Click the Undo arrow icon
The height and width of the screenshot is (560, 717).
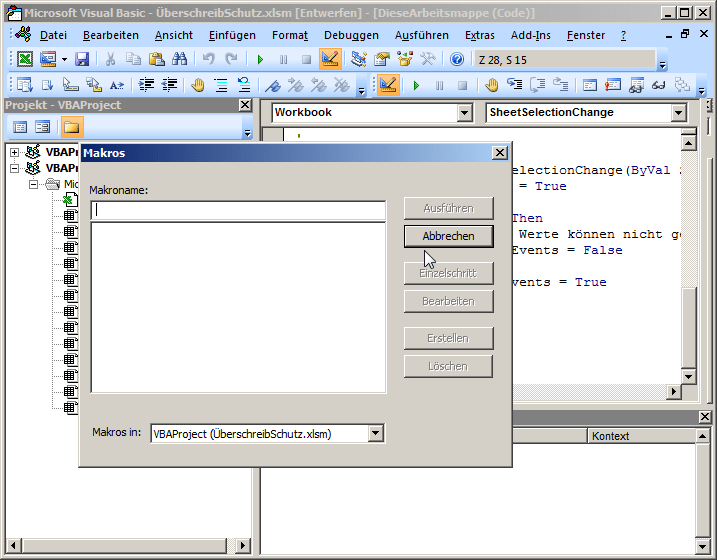(209, 59)
